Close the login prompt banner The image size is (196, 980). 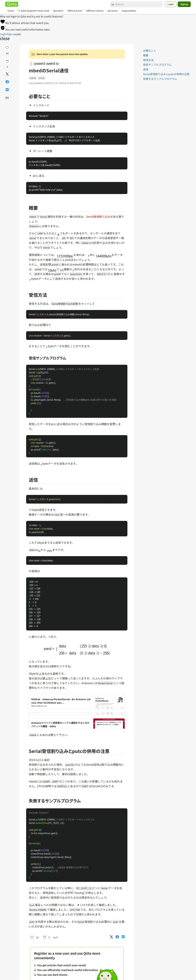(x=5, y=38)
